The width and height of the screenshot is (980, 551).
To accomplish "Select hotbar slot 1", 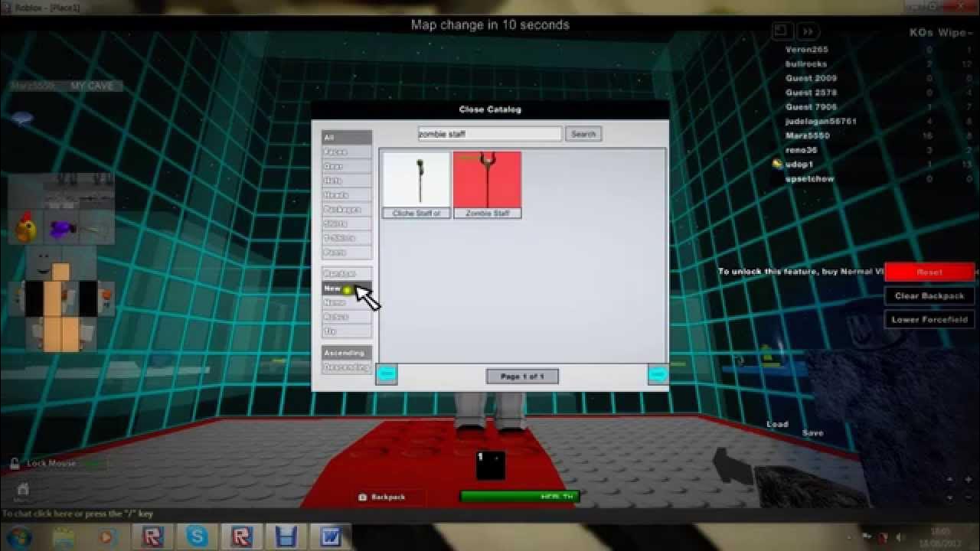I will tap(490, 465).
